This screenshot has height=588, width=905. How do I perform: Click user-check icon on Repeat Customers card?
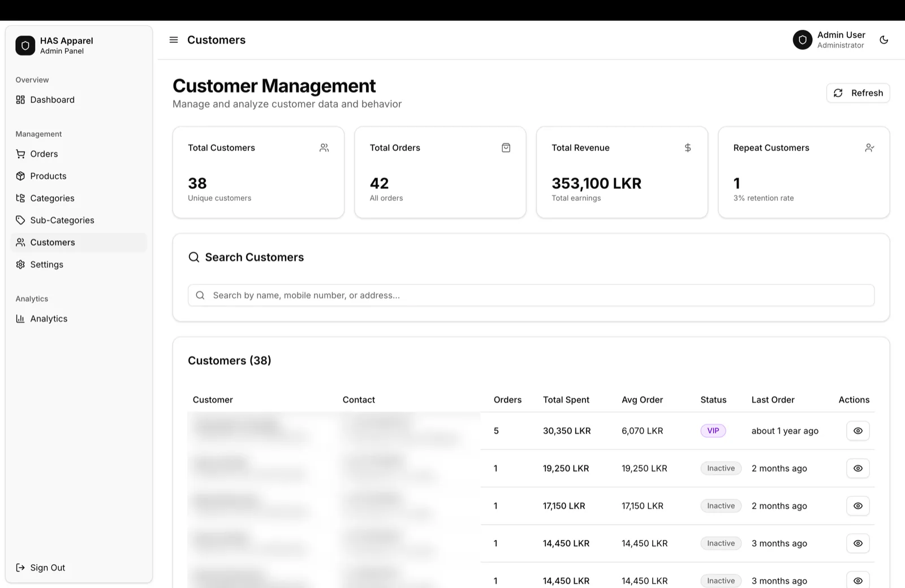pos(869,148)
